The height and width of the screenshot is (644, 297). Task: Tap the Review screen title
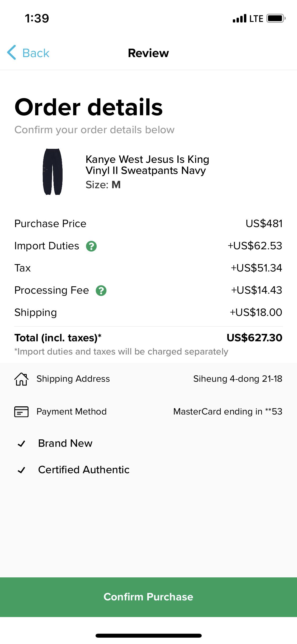click(x=148, y=53)
